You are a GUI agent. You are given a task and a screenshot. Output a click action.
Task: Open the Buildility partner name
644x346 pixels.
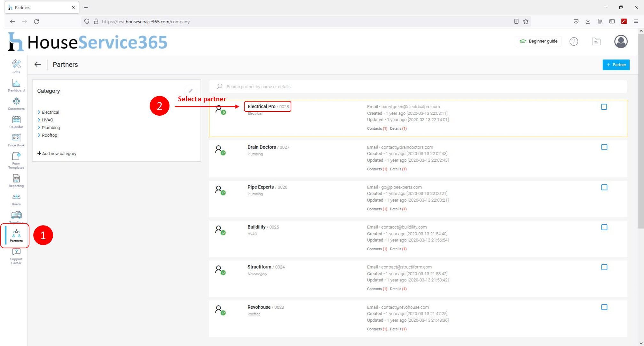coord(256,227)
